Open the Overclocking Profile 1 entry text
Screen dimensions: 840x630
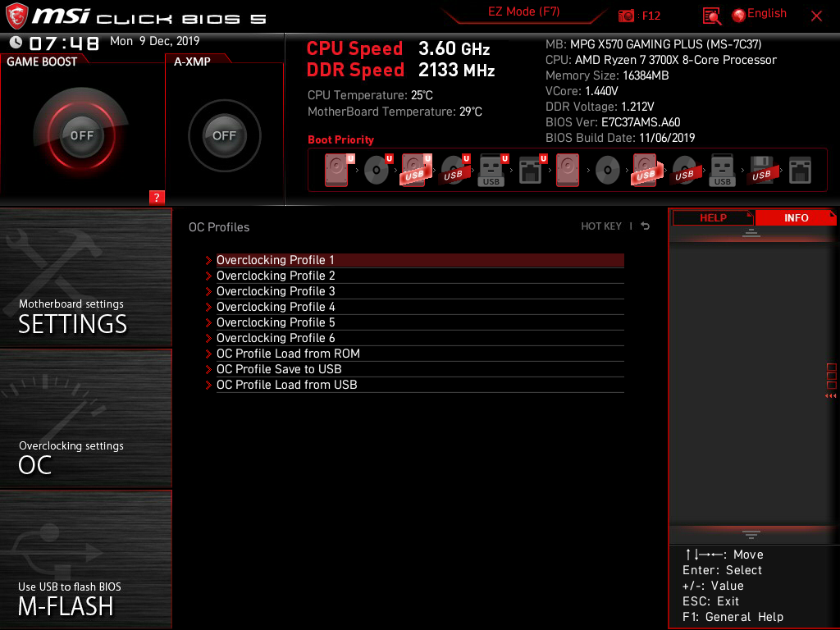(276, 260)
